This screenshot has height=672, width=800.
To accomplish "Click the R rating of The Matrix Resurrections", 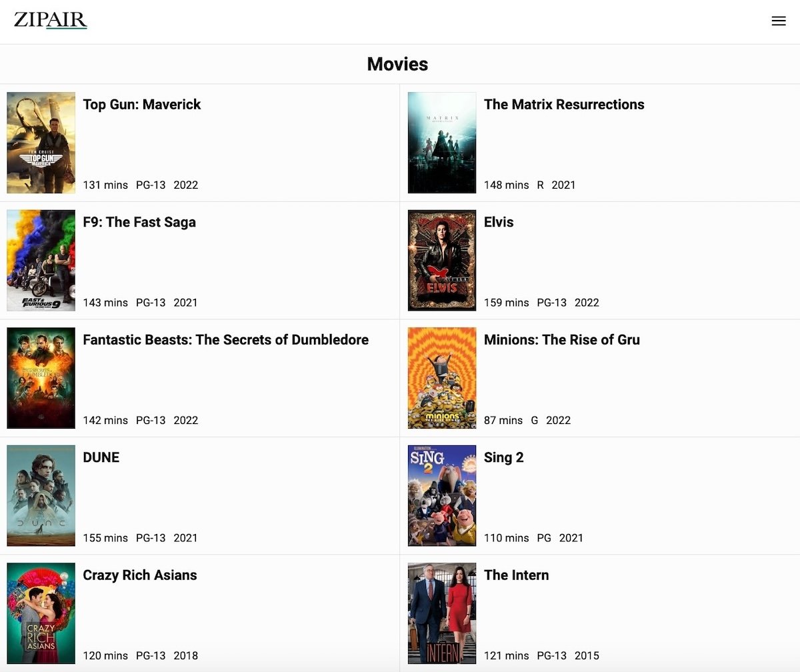I will point(541,185).
